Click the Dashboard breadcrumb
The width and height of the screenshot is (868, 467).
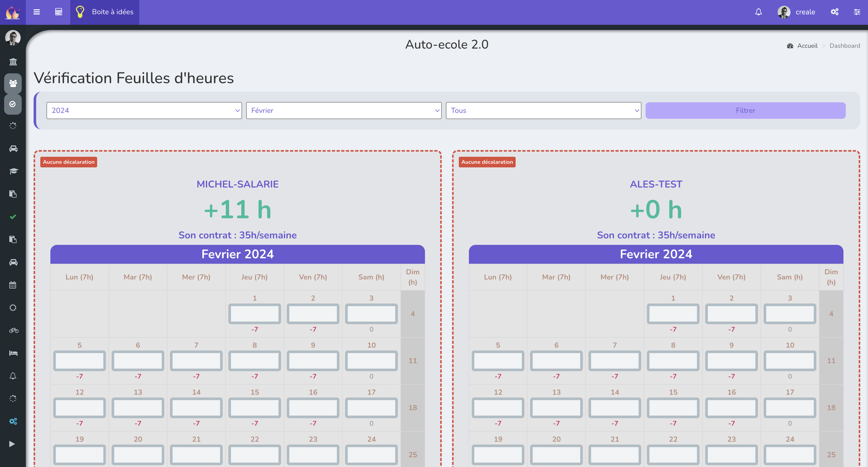coord(845,46)
